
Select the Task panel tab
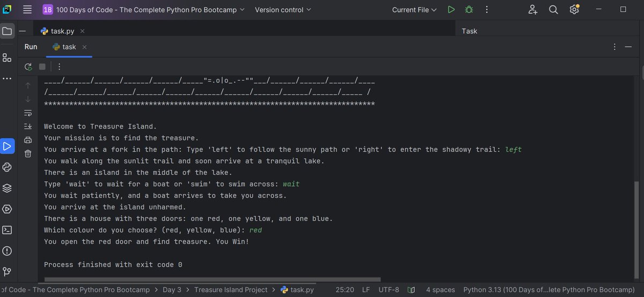point(470,31)
